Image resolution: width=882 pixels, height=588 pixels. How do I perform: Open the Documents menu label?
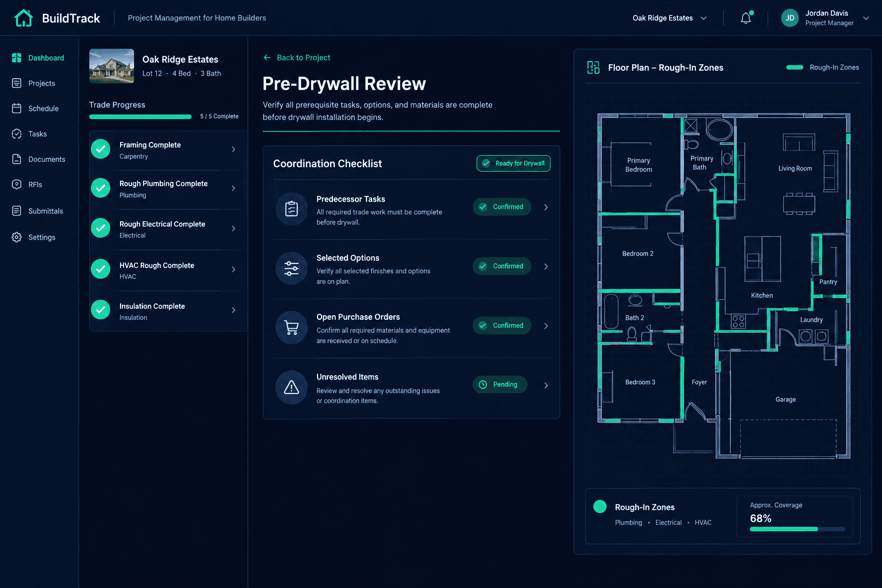[x=47, y=159]
